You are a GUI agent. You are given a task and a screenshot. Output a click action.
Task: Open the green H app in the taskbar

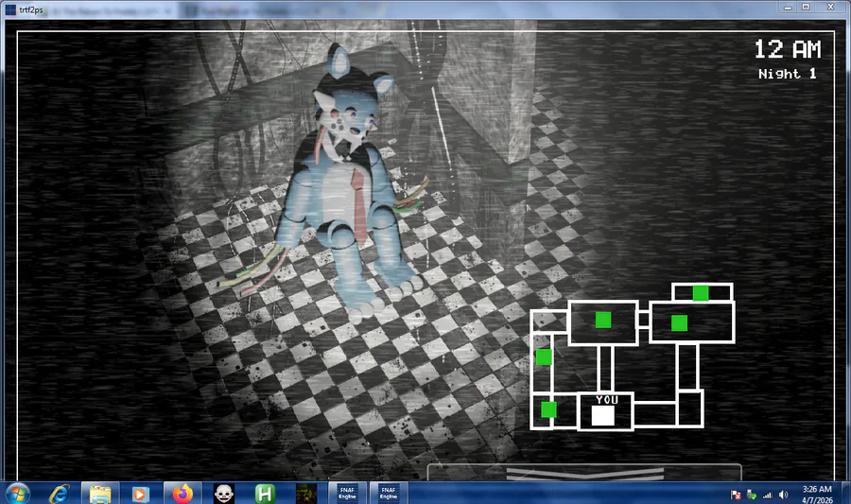click(265, 494)
